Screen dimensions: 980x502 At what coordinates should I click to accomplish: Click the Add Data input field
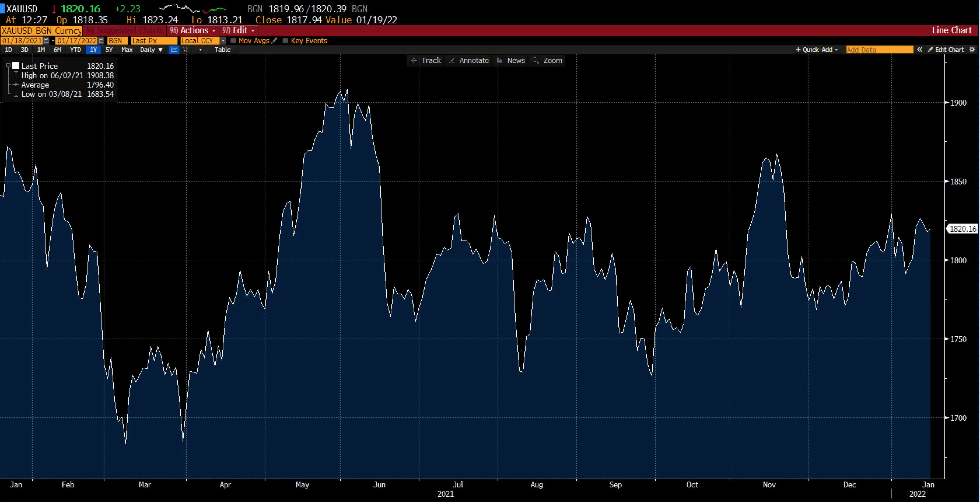coord(878,50)
